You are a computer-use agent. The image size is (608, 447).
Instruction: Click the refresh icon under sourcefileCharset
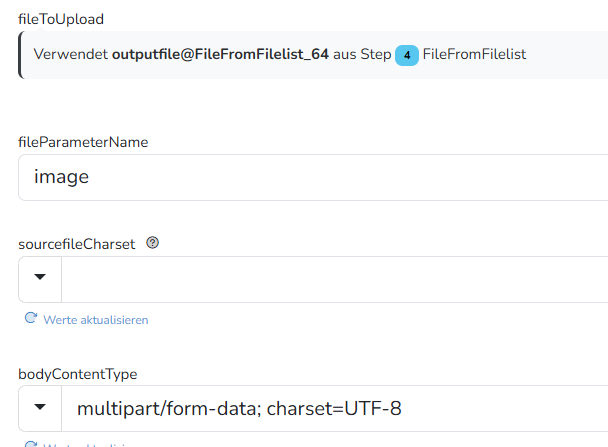coord(31,318)
